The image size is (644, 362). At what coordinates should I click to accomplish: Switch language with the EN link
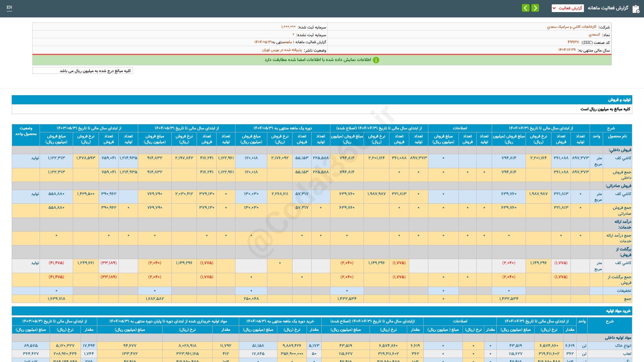tap(9, 7)
